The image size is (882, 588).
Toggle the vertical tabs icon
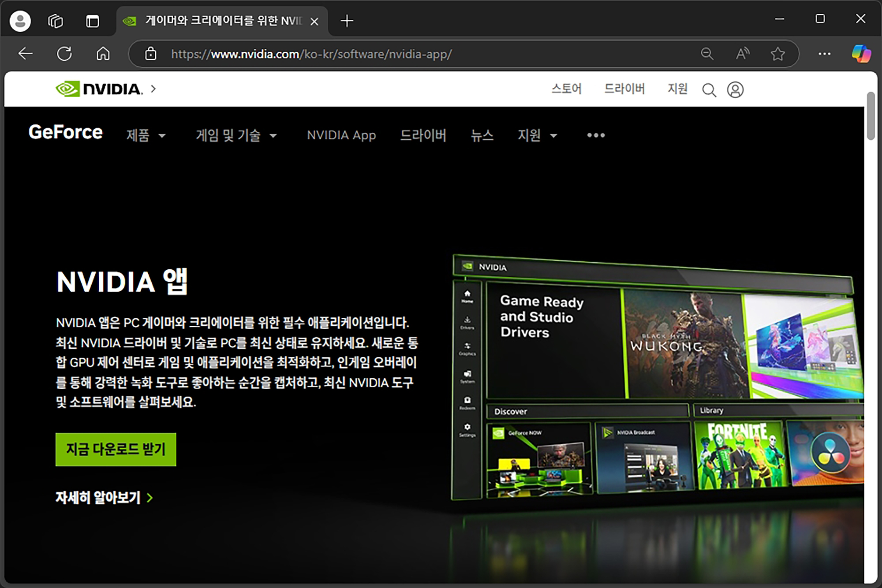point(93,21)
